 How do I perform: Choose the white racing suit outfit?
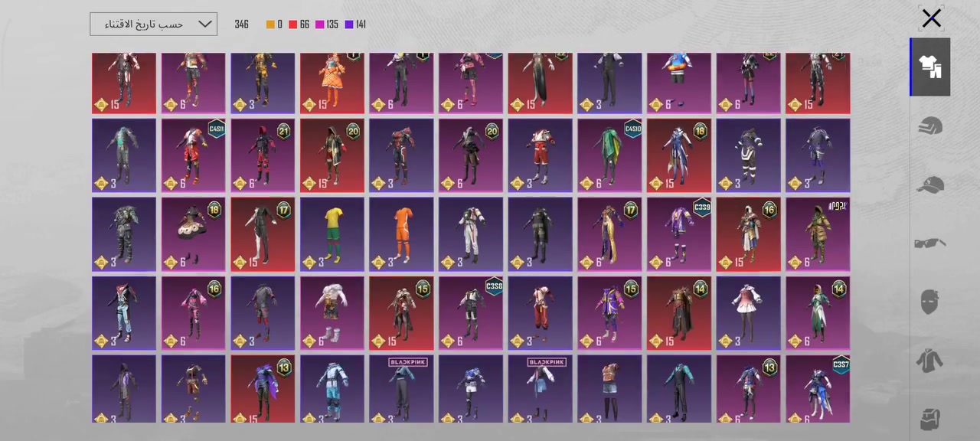click(x=471, y=234)
